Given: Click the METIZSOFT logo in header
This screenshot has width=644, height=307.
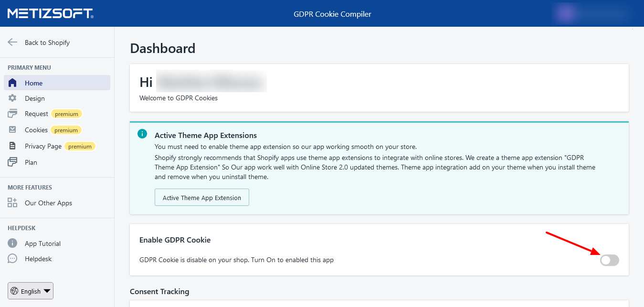Looking at the screenshot, I should 50,13.
